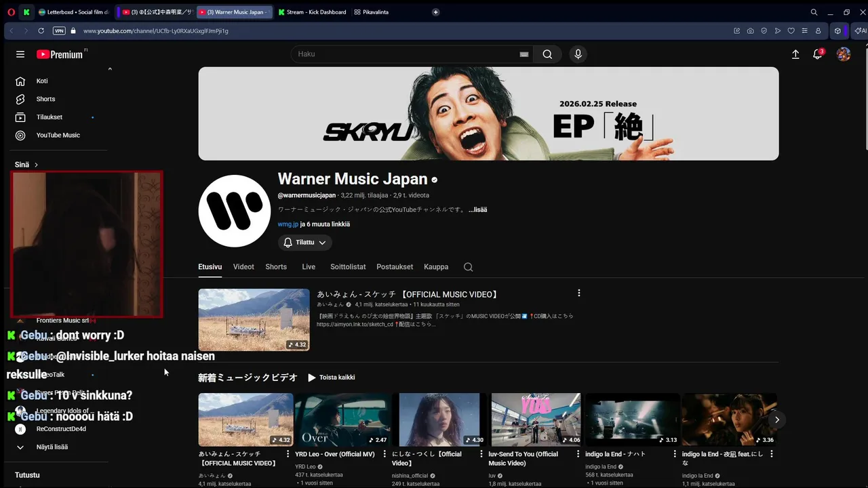The height and width of the screenshot is (488, 868).
Task: Open the Soittolistat tab
Action: [348, 267]
